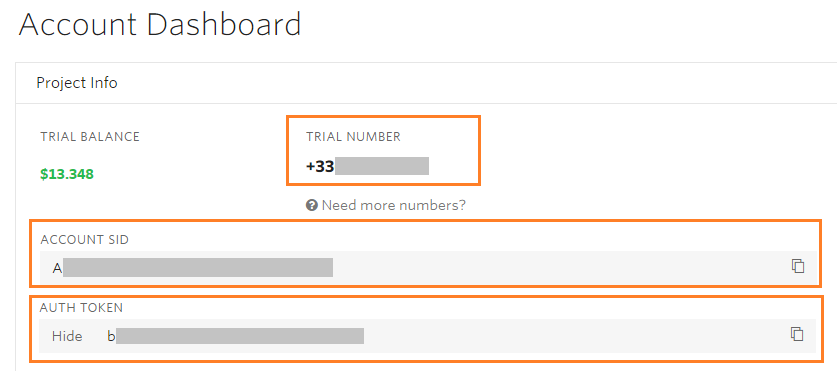Click the redacted part of the trial number
837x371 pixels.
click(x=382, y=166)
